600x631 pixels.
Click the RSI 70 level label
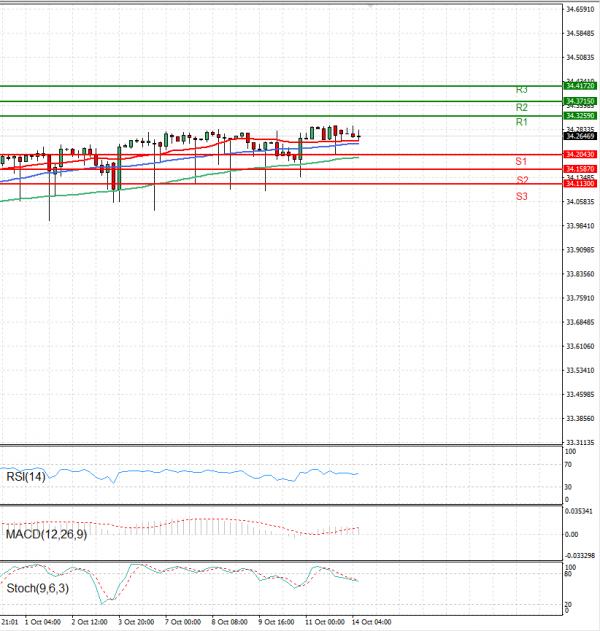(x=568, y=464)
